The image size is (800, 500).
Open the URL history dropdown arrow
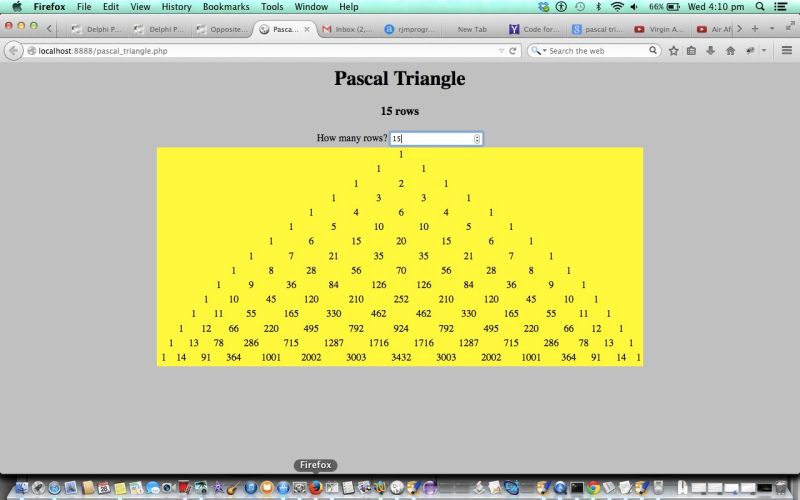pos(501,51)
